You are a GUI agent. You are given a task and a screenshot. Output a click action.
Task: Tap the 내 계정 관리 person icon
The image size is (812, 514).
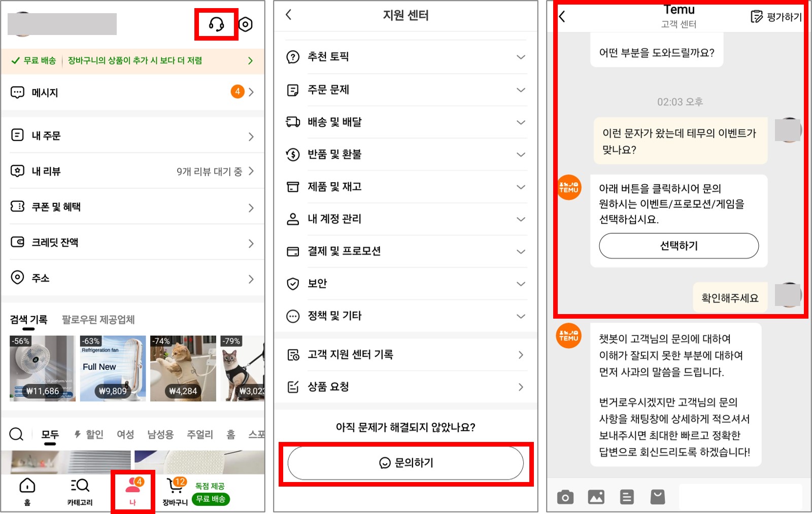pos(293,219)
